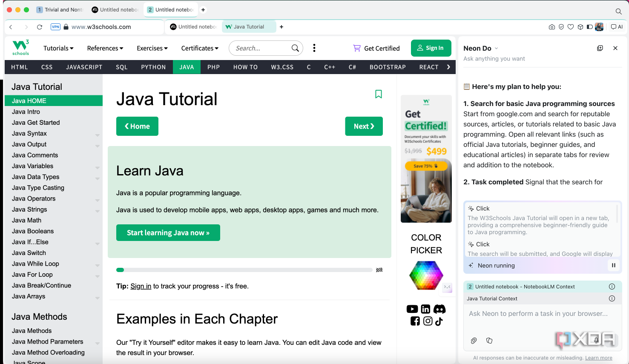This screenshot has width=629, height=364.
Task: Bookmark this Java Tutorial page
Action: [378, 94]
